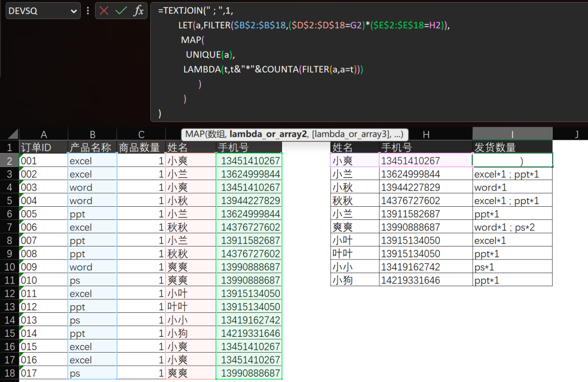Select column I header
The height and width of the screenshot is (382, 588).
(512, 134)
